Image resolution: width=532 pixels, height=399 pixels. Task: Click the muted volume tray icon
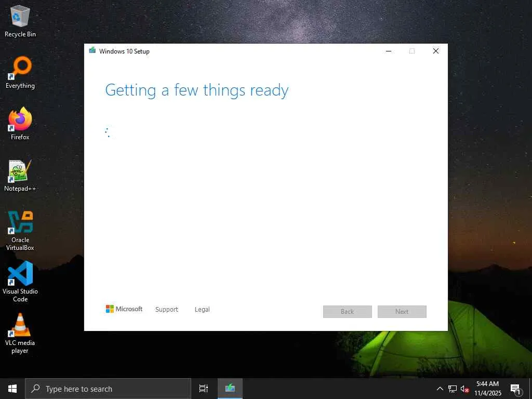465,389
